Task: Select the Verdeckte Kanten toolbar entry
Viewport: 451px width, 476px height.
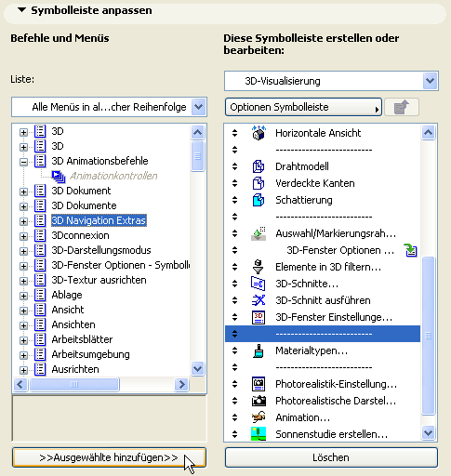Action: pyautogui.click(x=323, y=183)
